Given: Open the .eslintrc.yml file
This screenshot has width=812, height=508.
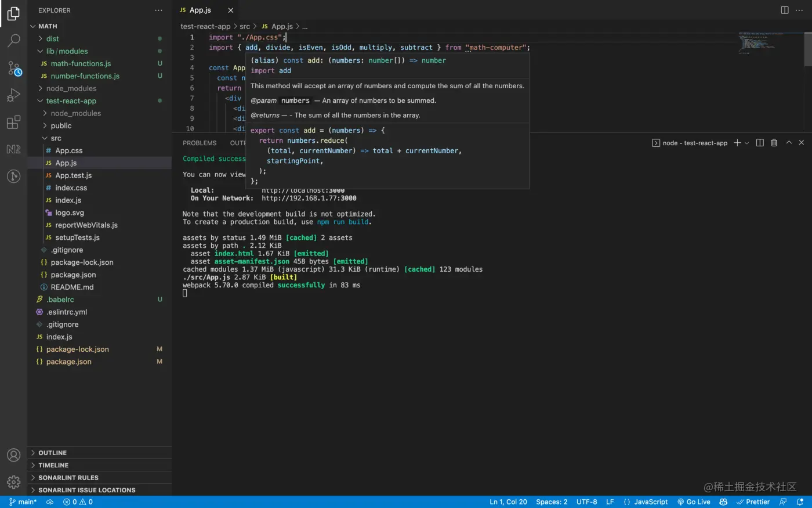Looking at the screenshot, I should [x=99, y=312].
